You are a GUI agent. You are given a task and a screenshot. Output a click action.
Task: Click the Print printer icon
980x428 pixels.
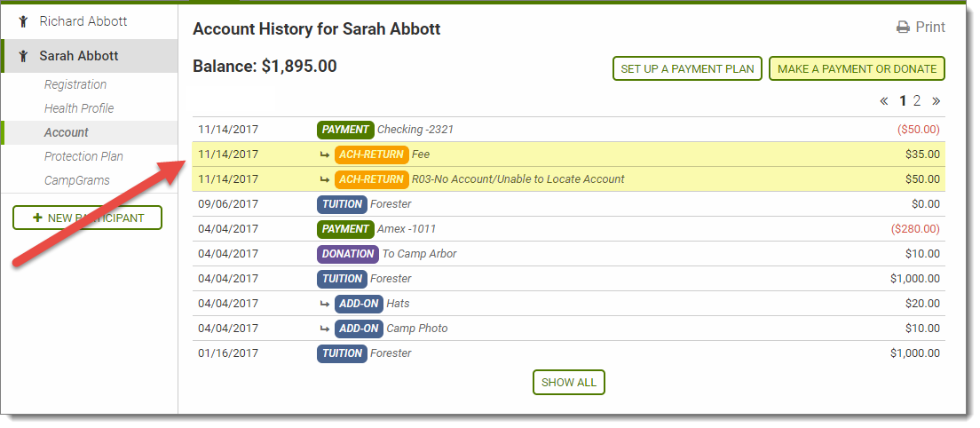pyautogui.click(x=903, y=28)
